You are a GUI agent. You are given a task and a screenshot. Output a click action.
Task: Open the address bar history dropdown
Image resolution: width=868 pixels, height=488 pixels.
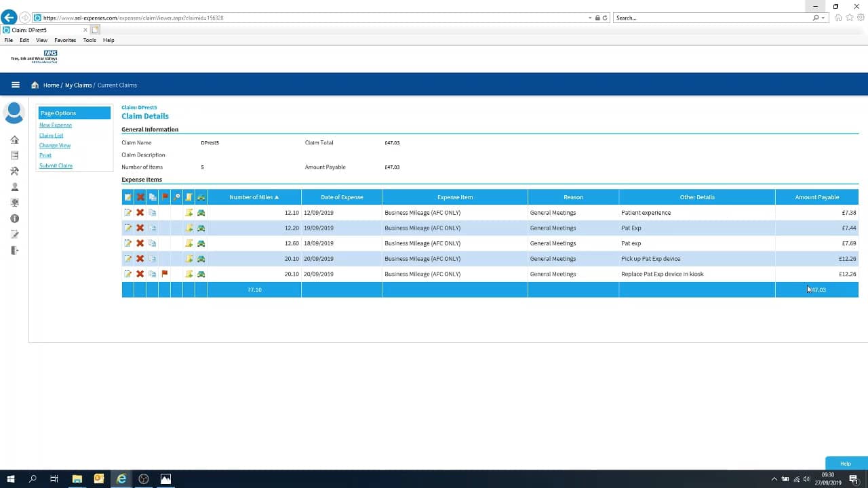click(590, 18)
